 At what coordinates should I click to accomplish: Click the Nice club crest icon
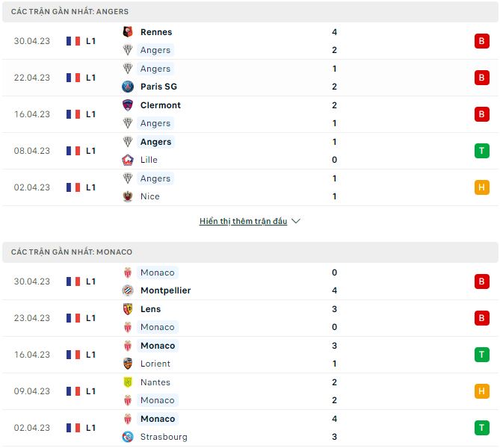click(x=127, y=196)
